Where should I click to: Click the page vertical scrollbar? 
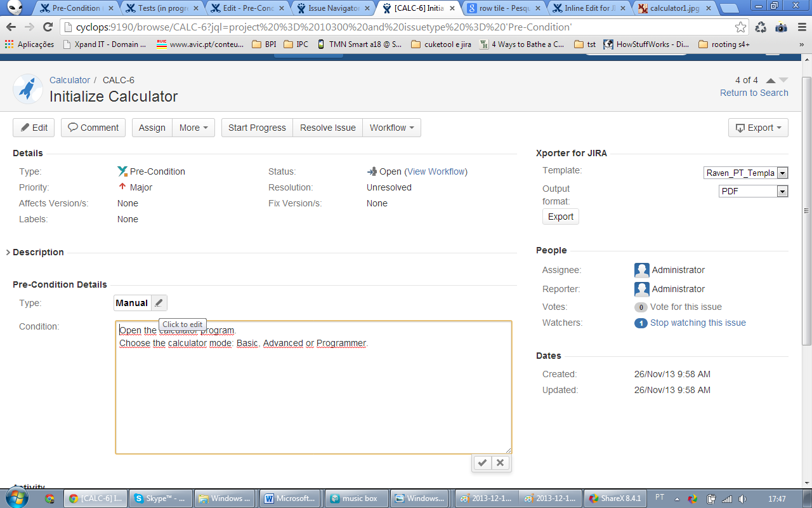tap(806, 210)
